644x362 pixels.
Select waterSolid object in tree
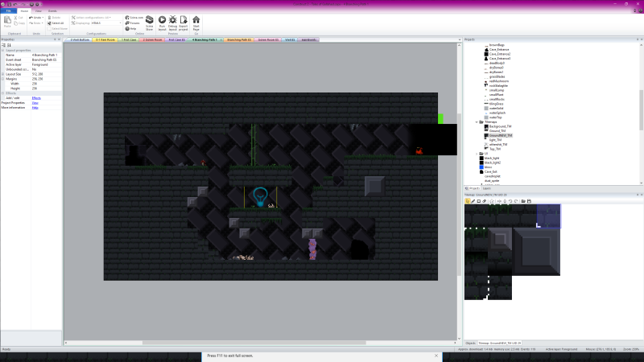pos(496,109)
